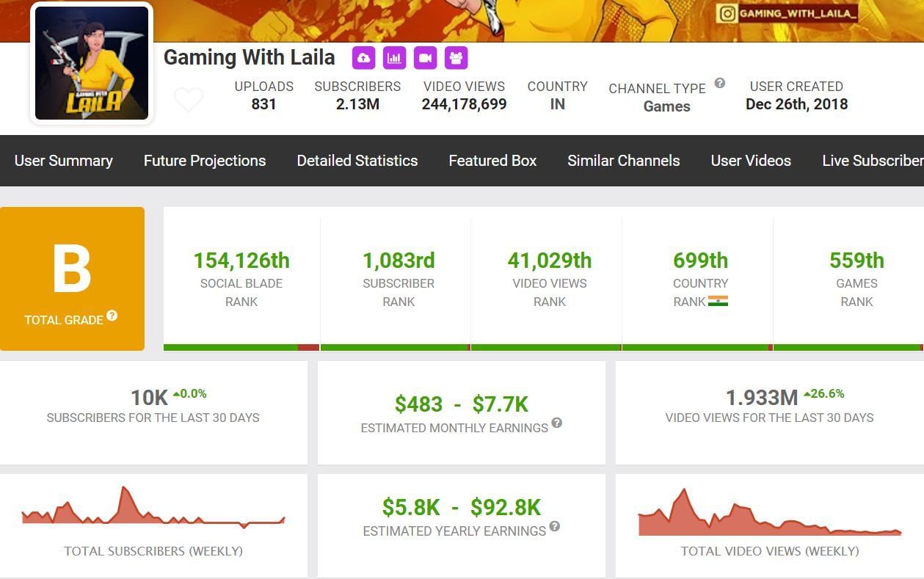Click the help icon beside Channel Type
The width and height of the screenshot is (924, 579).
coord(720,83)
